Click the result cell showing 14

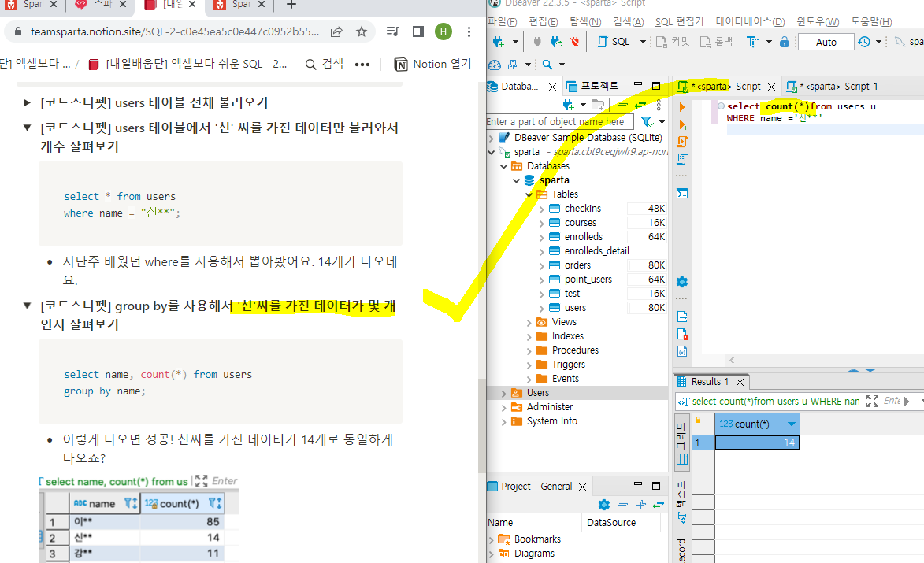click(x=757, y=443)
